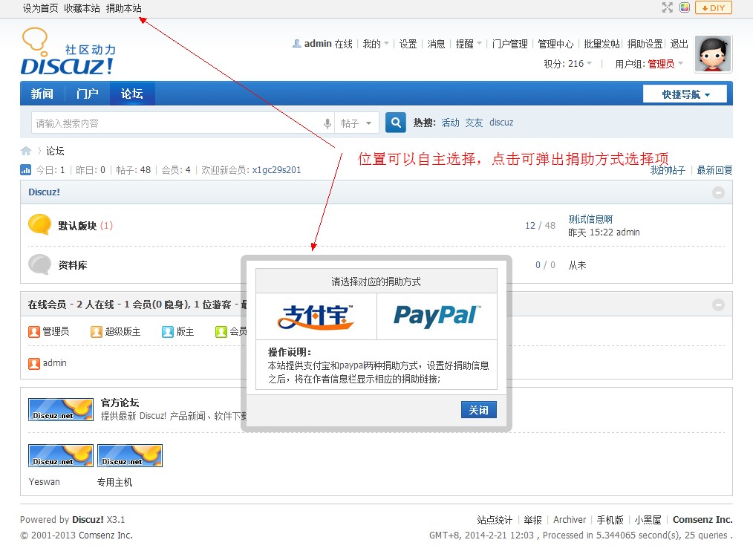Expand the 管理中心 dropdown
This screenshot has height=560, width=753.
555,44
